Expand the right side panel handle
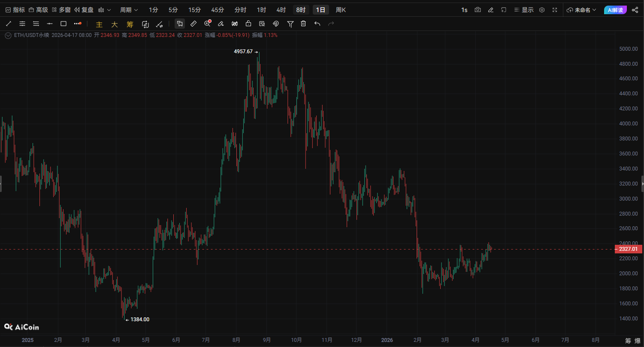 pos(642,183)
